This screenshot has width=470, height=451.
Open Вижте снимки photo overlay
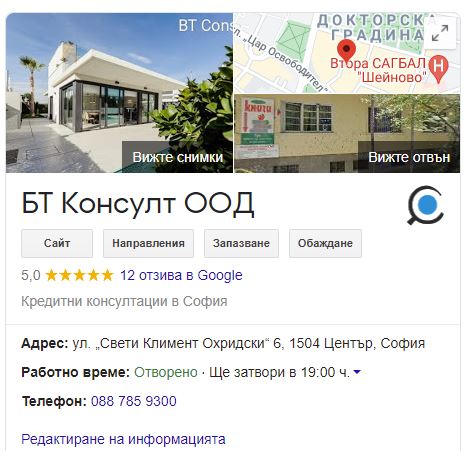[x=177, y=157]
